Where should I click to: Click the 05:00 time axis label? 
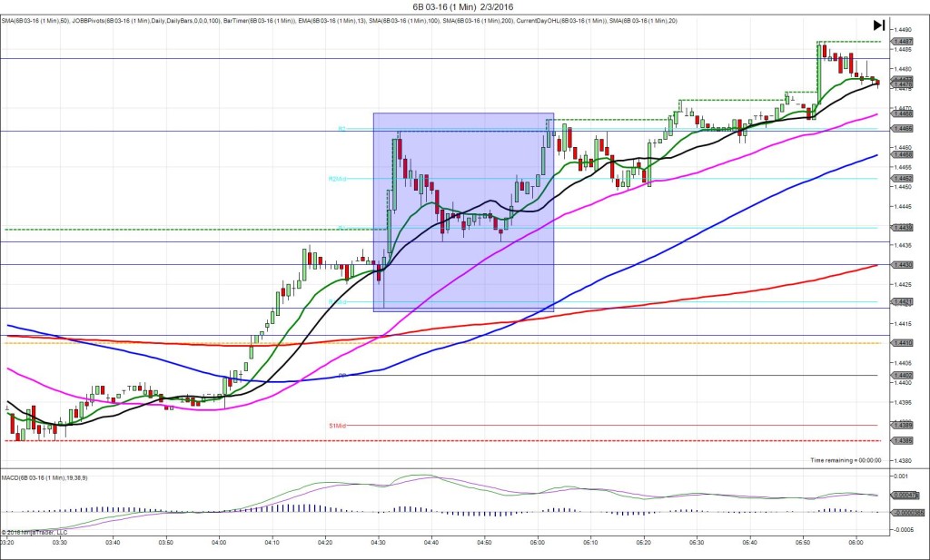click(537, 542)
